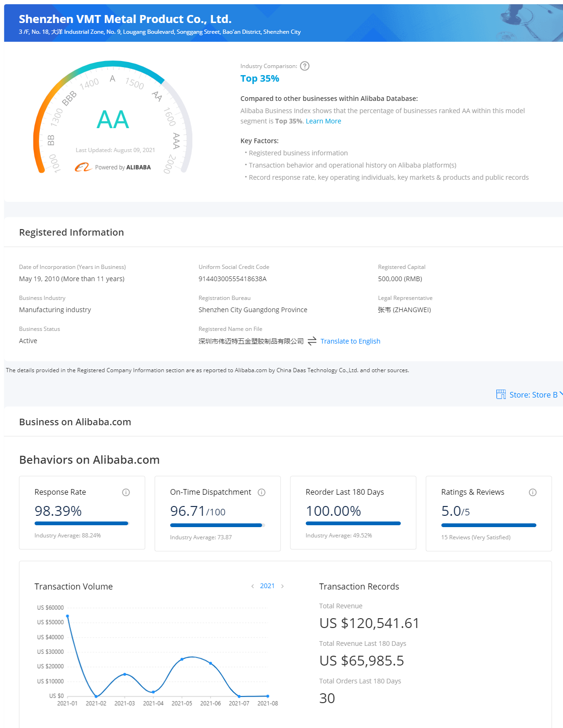This screenshot has height=728, width=563.
Task: Click the 98.39% response rate value
Action: pos(58,511)
